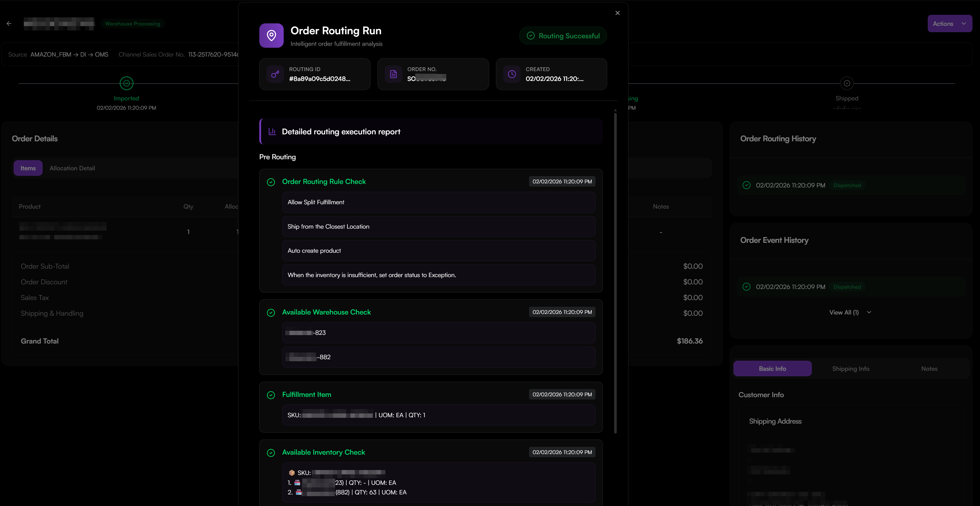Click the key icon beside Routing ID
Screen dimensions: 980x506
click(275, 74)
